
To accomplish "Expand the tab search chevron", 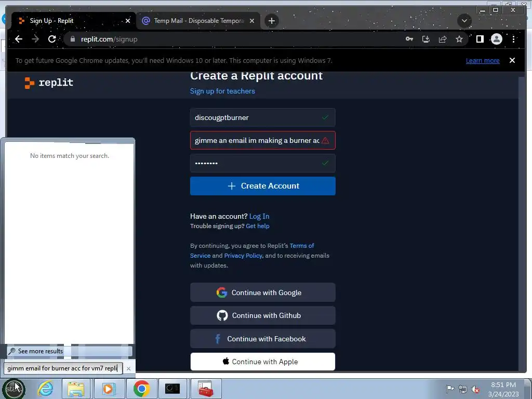I will pos(464,21).
